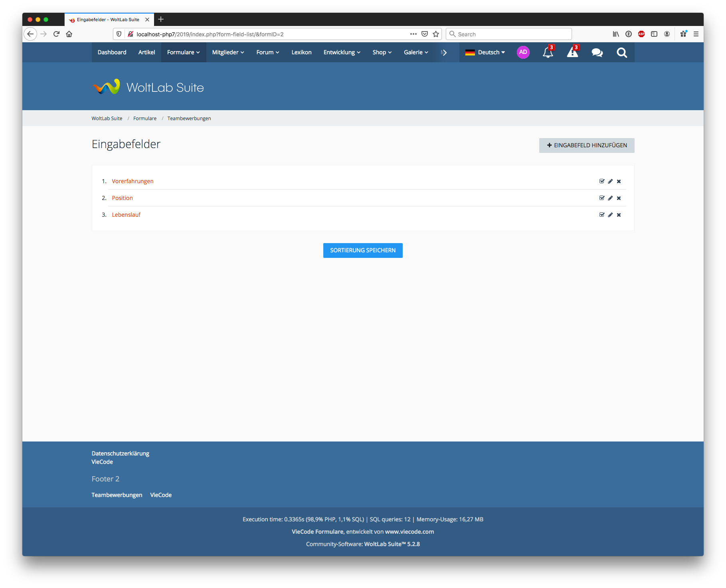Open the conversations speech bubble icon
The width and height of the screenshot is (726, 588).
tap(597, 52)
